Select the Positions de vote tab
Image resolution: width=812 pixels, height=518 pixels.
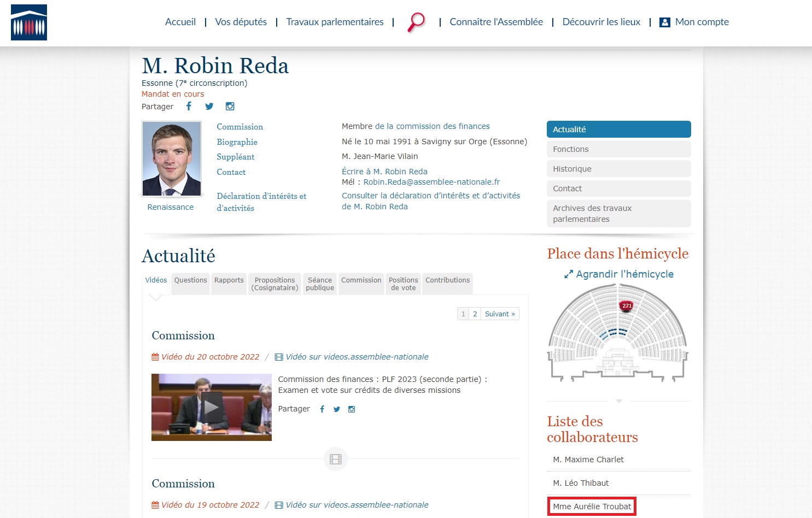(x=403, y=284)
